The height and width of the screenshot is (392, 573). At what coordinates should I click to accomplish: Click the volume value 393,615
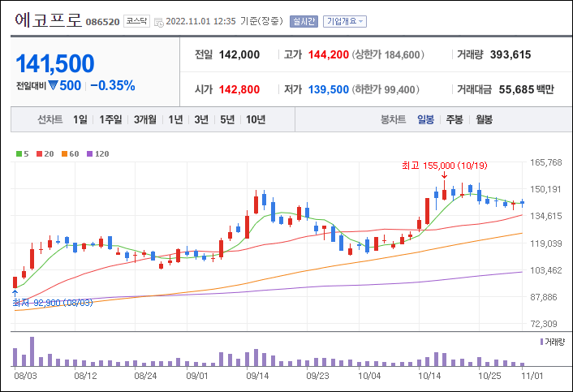tap(511, 55)
